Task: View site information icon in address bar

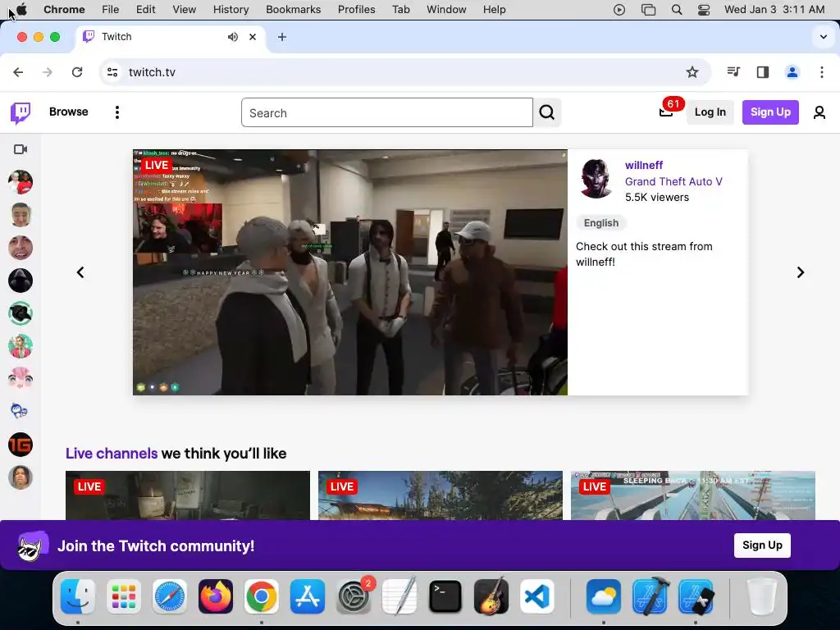Action: pos(112,72)
